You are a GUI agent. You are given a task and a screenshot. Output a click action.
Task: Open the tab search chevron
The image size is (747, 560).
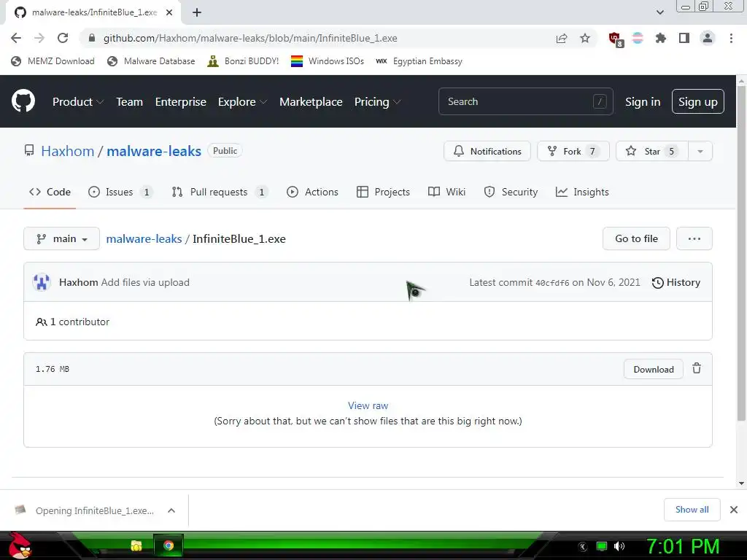click(x=659, y=12)
